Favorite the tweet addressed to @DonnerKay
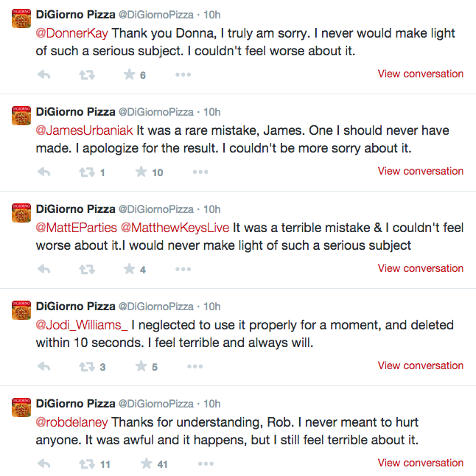The height and width of the screenshot is (476, 476). (130, 74)
